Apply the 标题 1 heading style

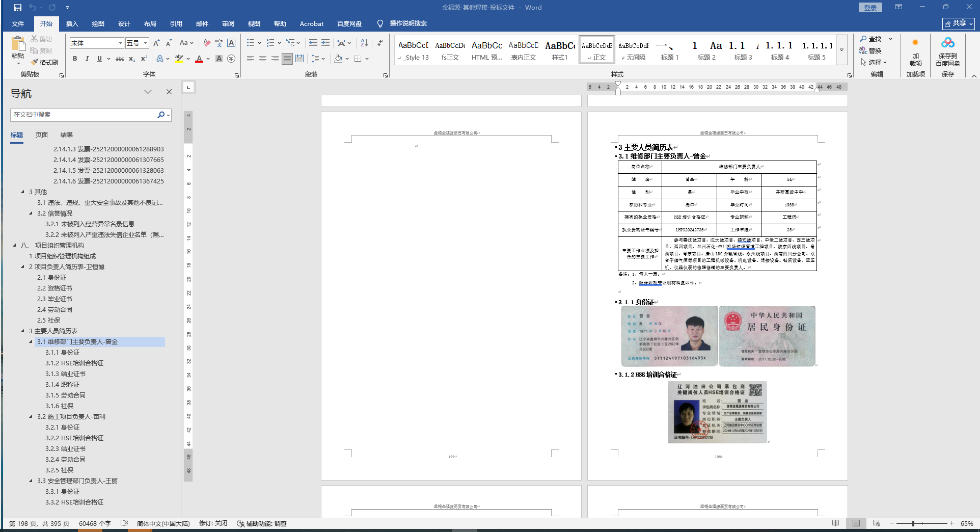pos(670,50)
